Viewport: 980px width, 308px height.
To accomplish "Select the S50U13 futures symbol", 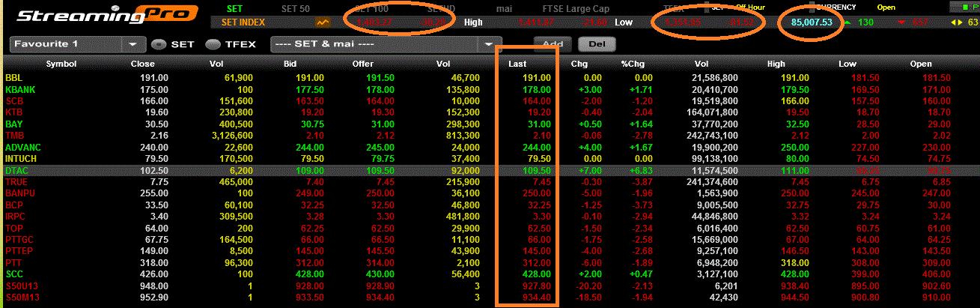I will tap(21, 286).
